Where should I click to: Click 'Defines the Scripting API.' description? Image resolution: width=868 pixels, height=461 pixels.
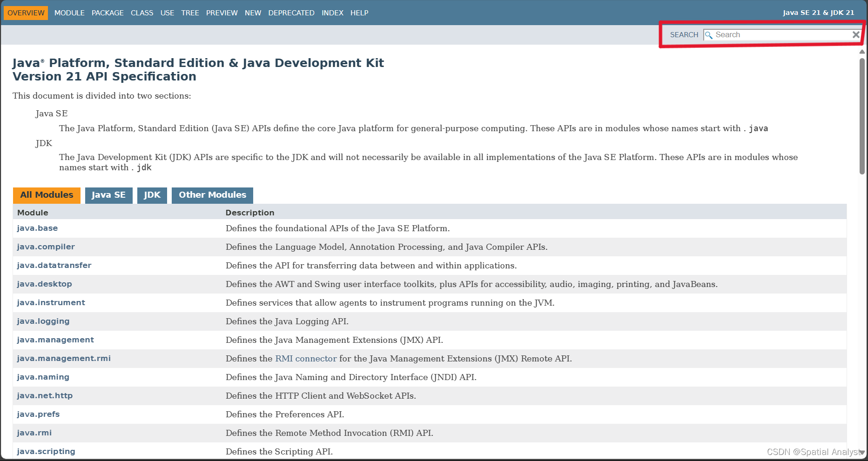pyautogui.click(x=279, y=452)
